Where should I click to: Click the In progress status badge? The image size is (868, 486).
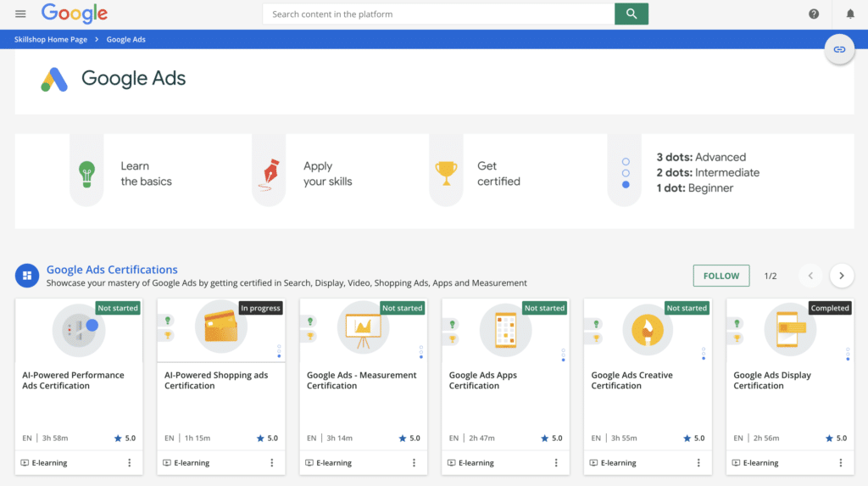pyautogui.click(x=261, y=308)
